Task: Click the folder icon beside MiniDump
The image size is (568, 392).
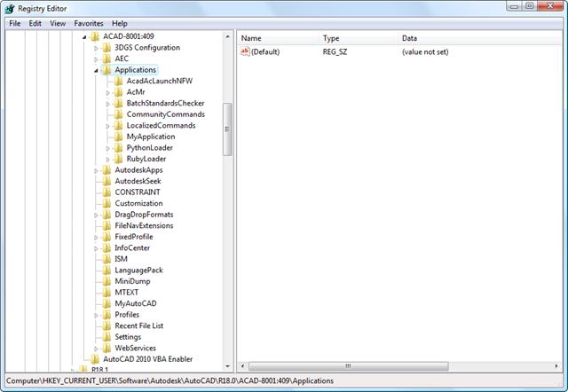Action: pos(107,281)
